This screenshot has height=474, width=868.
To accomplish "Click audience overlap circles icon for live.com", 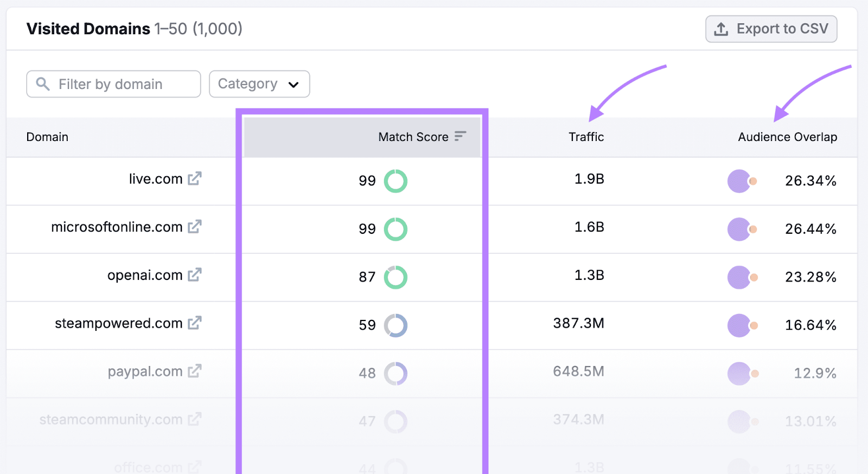I will (742, 181).
